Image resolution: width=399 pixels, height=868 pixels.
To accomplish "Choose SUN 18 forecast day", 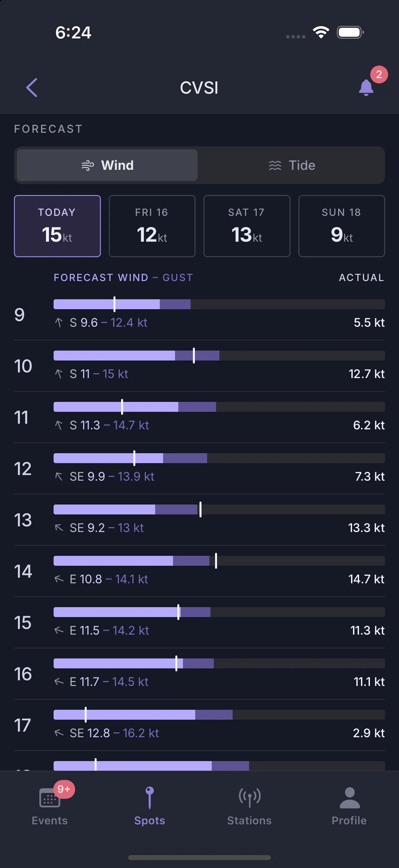I will 341,226.
